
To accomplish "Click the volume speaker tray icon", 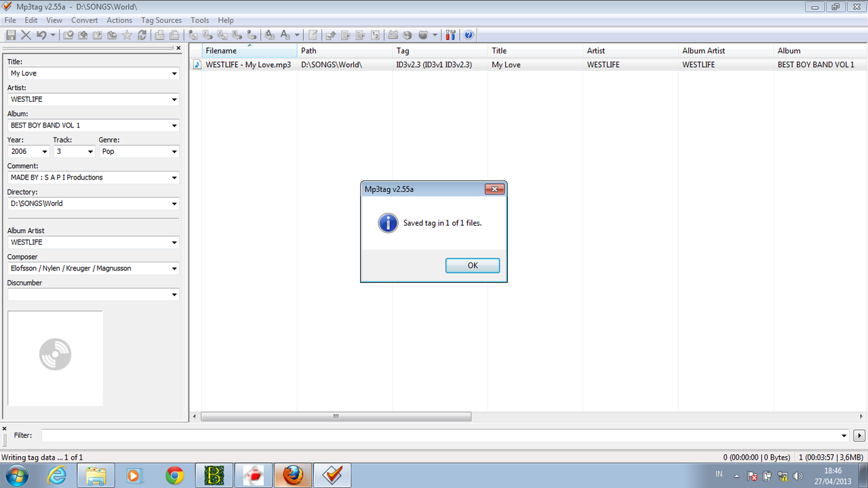I will (798, 476).
